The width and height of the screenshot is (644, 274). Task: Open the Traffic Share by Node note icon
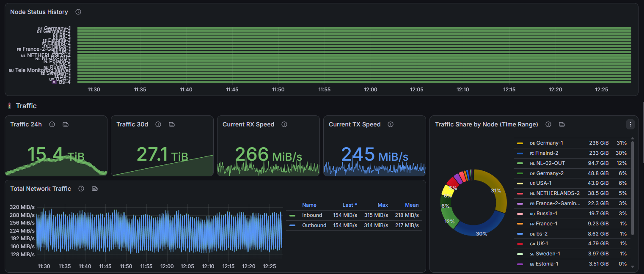click(x=562, y=124)
